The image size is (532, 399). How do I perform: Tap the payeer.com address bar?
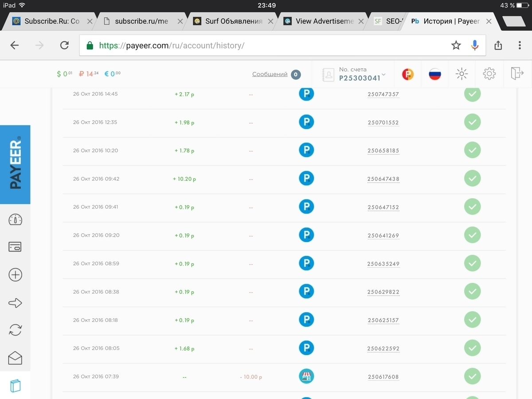(282, 45)
